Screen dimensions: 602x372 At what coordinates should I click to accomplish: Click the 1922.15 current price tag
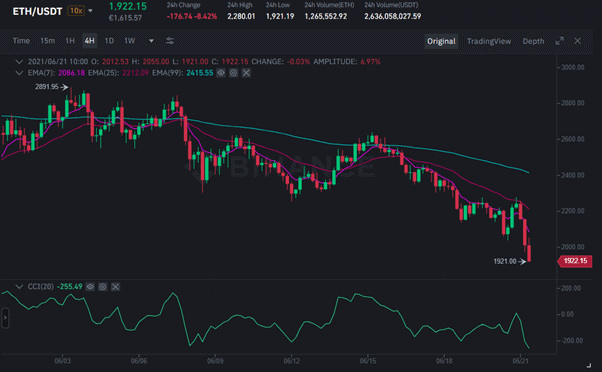pyautogui.click(x=575, y=261)
